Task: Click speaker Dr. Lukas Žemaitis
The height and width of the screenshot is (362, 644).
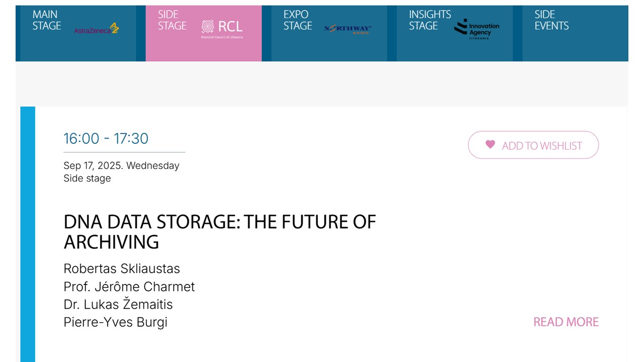Action: click(118, 304)
